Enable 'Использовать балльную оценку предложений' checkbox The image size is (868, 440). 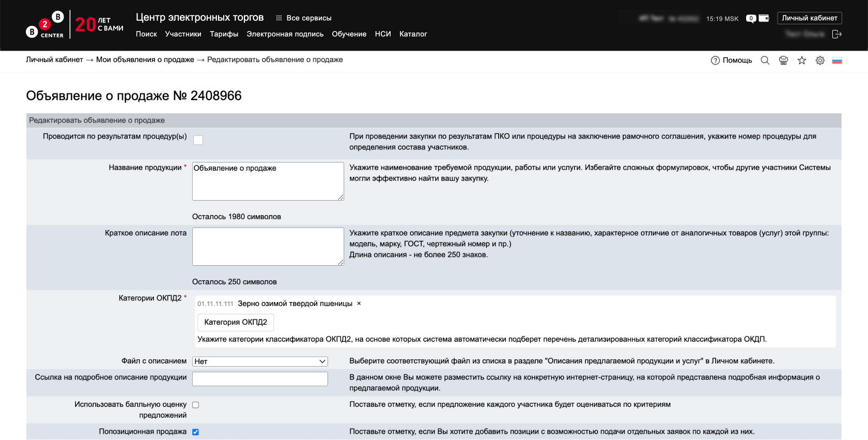pyautogui.click(x=195, y=405)
